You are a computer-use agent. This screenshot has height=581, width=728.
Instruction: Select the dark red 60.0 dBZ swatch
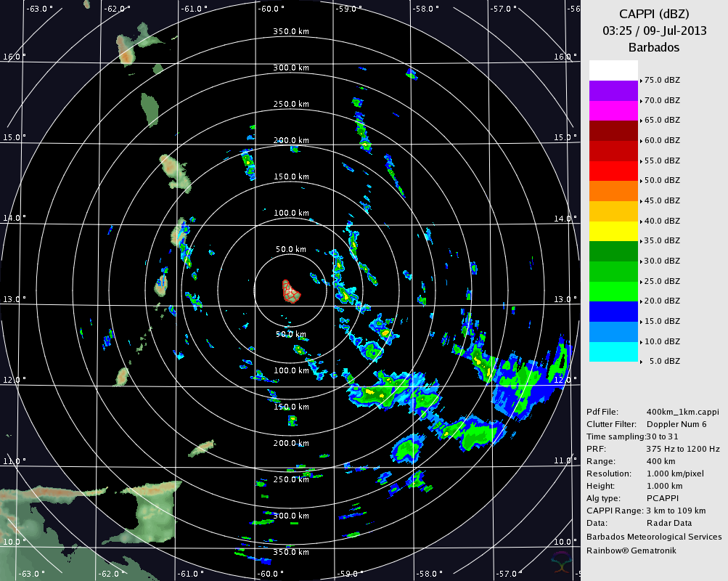613,131
